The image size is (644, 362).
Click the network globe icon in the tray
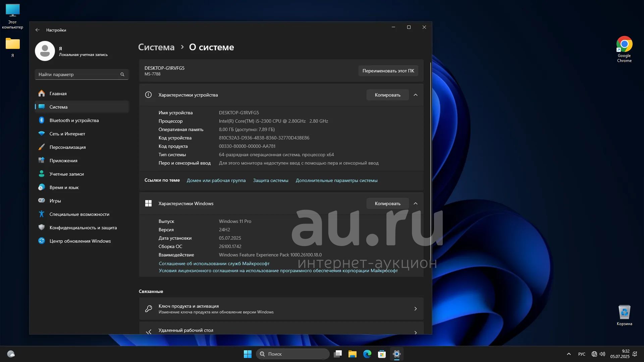pyautogui.click(x=594, y=354)
